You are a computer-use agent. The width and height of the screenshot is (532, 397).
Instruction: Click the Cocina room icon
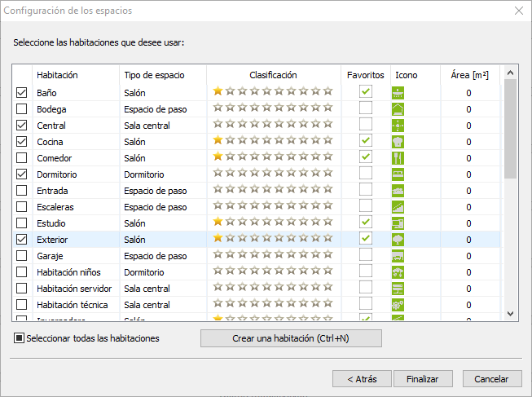click(398, 141)
